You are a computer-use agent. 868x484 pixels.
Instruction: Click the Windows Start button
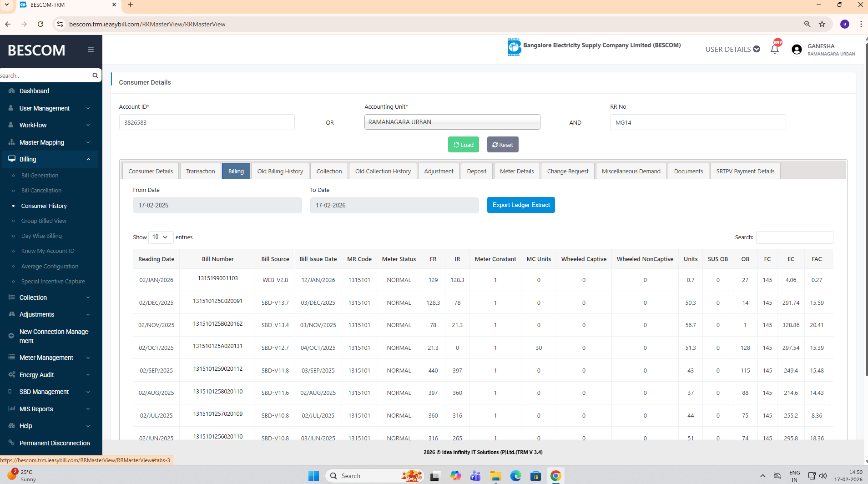tap(313, 476)
